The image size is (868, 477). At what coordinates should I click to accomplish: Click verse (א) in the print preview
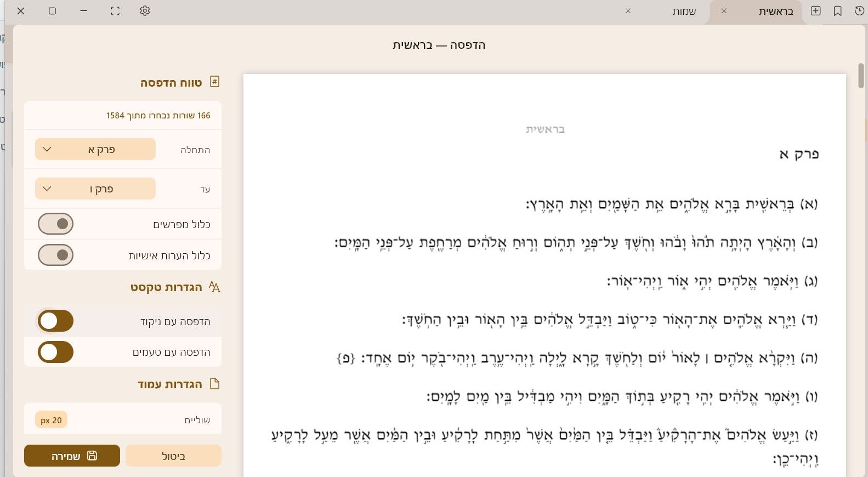672,204
